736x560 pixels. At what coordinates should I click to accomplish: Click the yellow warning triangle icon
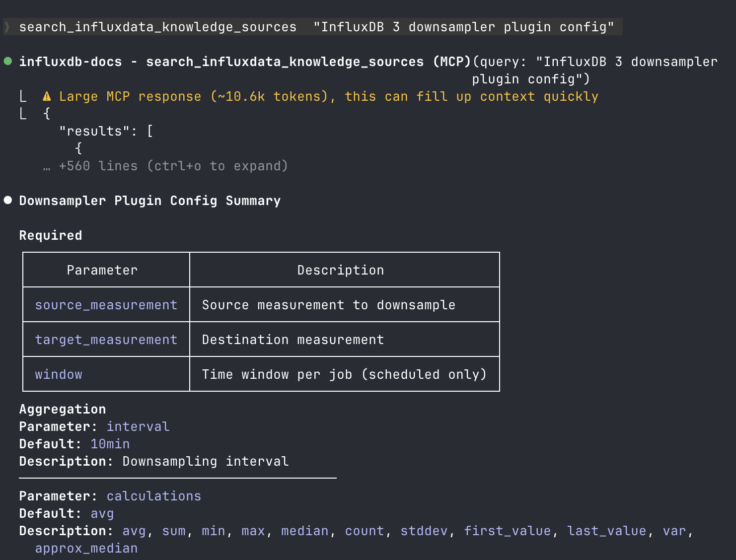click(46, 96)
